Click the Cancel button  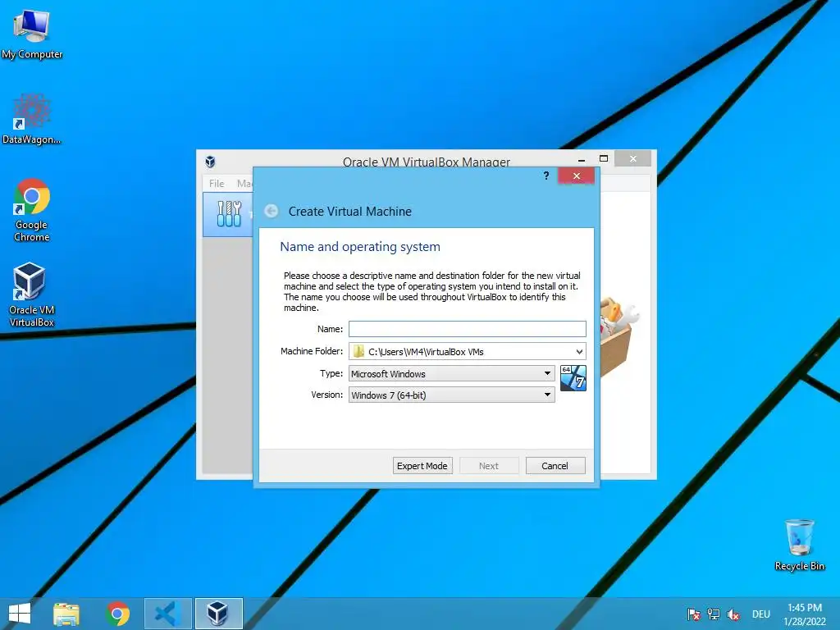[x=555, y=466]
